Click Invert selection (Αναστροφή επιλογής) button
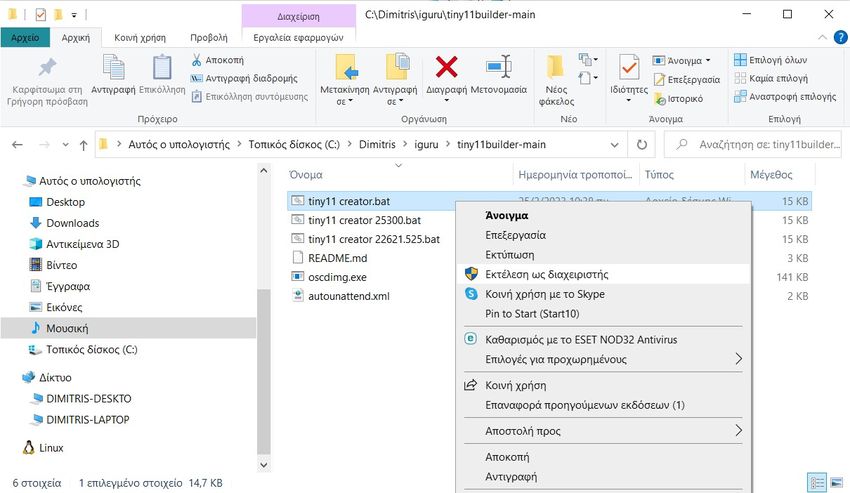Screen dimensions: 850x493 coord(784,97)
